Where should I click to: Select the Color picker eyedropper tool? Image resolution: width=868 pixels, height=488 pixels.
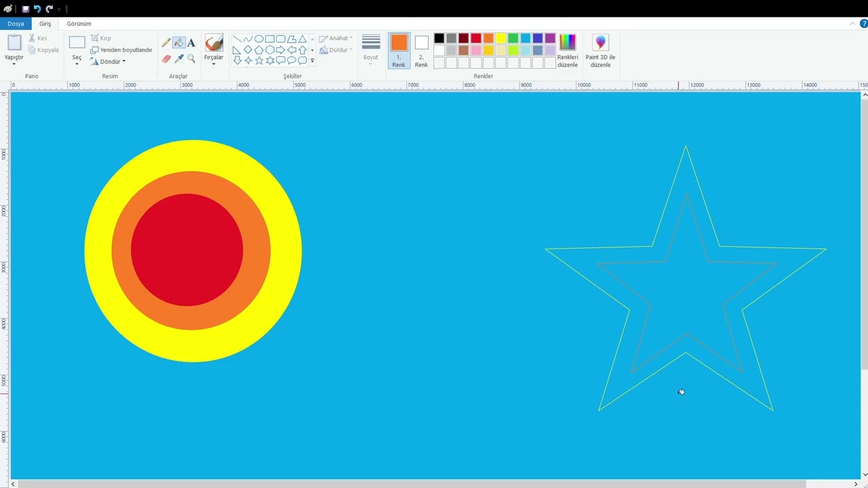(179, 59)
